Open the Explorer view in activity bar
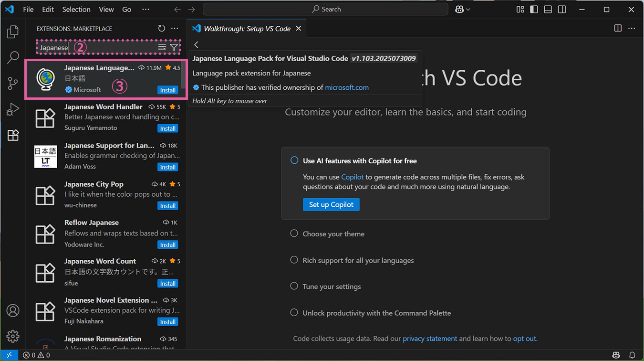The image size is (644, 361). [x=13, y=32]
